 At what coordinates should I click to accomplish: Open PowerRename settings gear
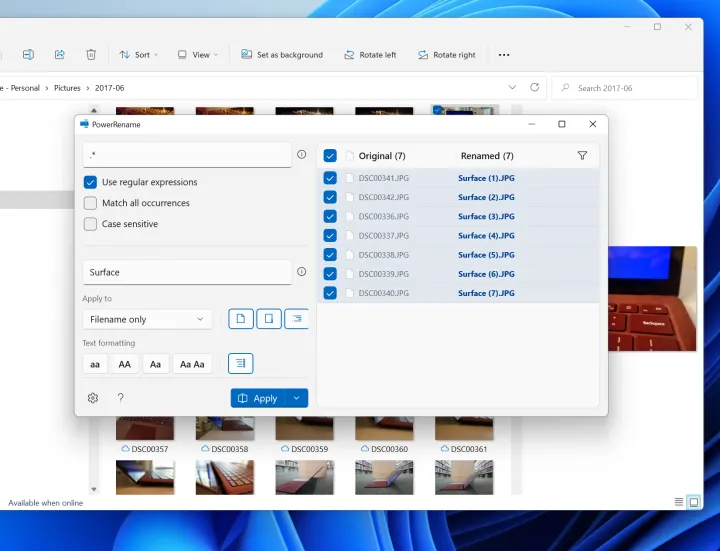[93, 398]
